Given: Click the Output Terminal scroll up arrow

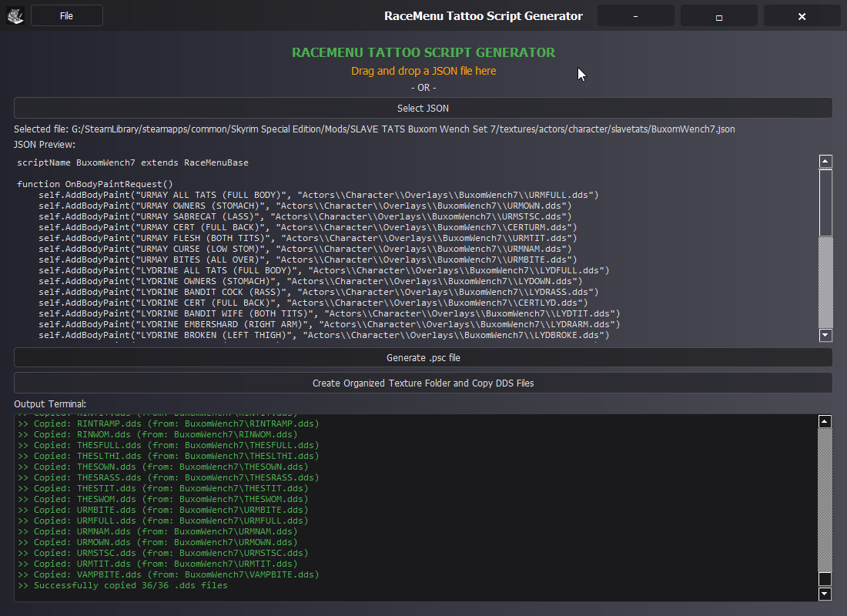Looking at the screenshot, I should click(x=825, y=421).
